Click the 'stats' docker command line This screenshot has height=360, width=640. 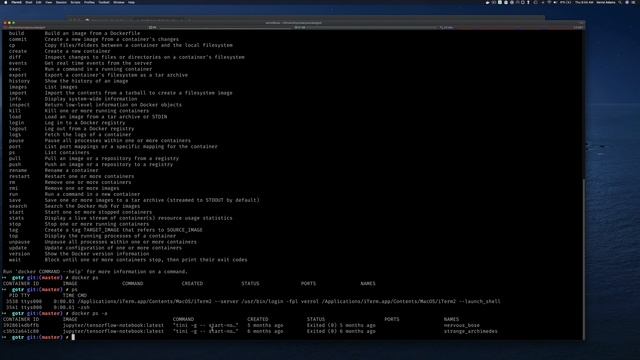click(x=120, y=218)
